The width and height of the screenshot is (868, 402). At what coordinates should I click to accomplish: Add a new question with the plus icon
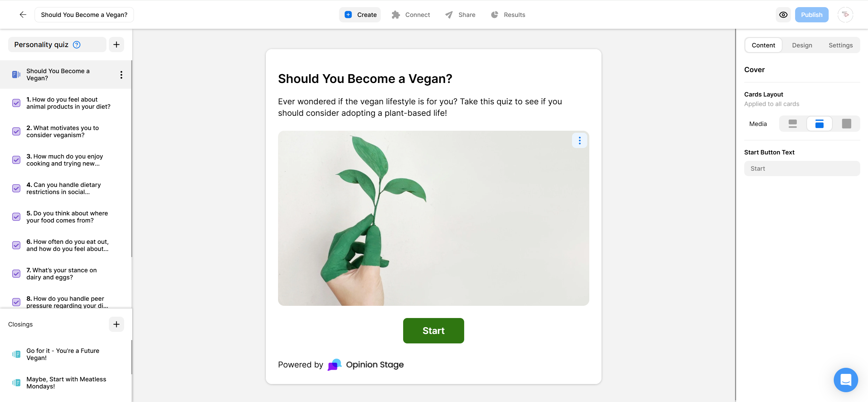[116, 44]
